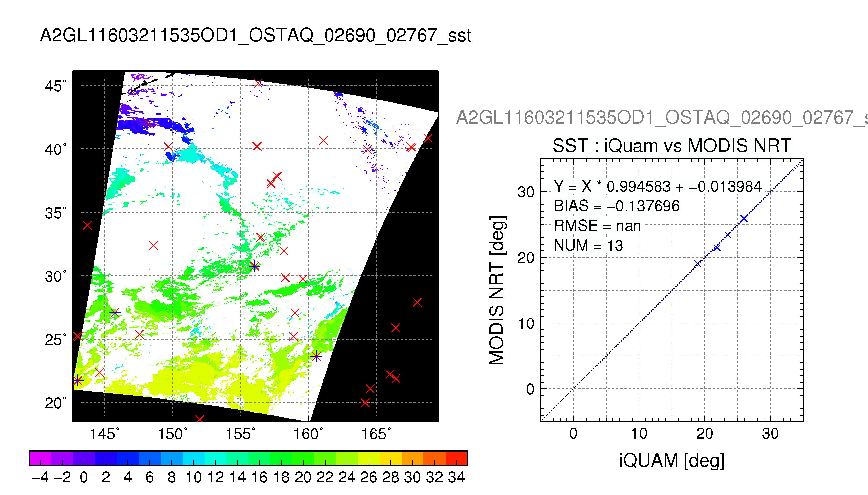Click the blue matchup point near 22 on the scatter plot
This screenshot has height=495, width=868.
[x=717, y=248]
